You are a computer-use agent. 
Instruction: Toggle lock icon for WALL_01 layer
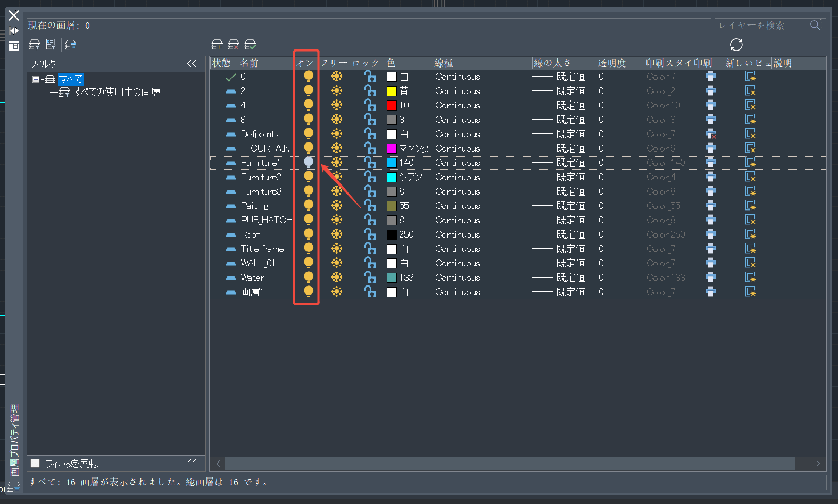[370, 263]
